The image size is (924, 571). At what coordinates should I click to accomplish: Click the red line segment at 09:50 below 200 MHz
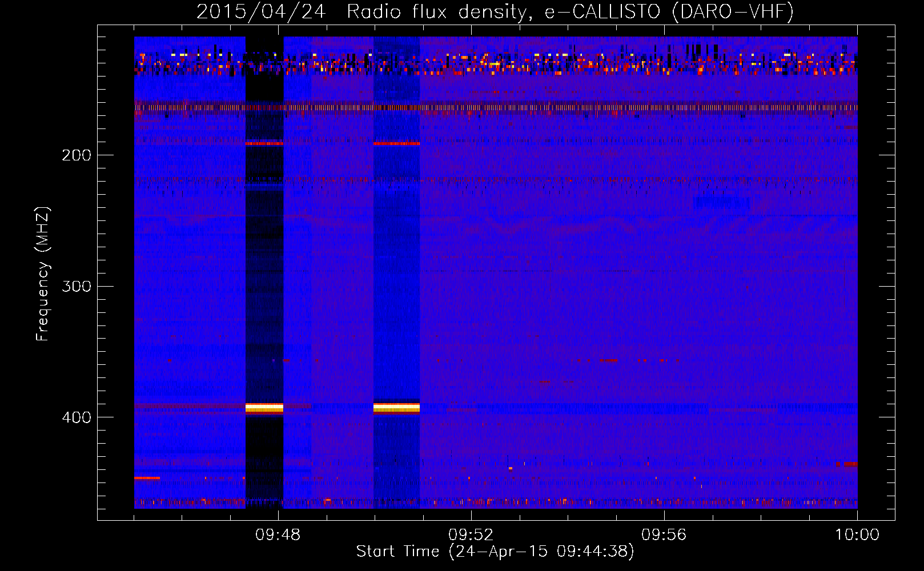pyautogui.click(x=396, y=144)
